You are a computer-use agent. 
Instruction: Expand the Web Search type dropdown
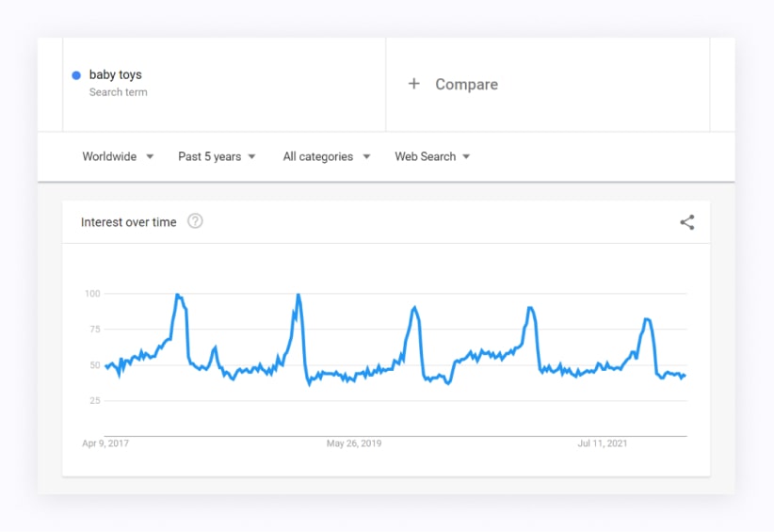pos(431,156)
